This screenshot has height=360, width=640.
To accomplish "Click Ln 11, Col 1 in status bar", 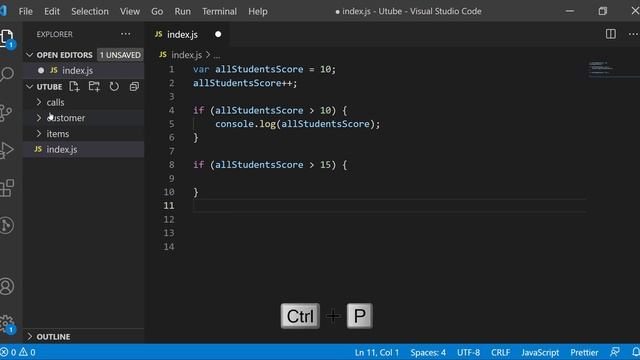I will tap(376, 352).
